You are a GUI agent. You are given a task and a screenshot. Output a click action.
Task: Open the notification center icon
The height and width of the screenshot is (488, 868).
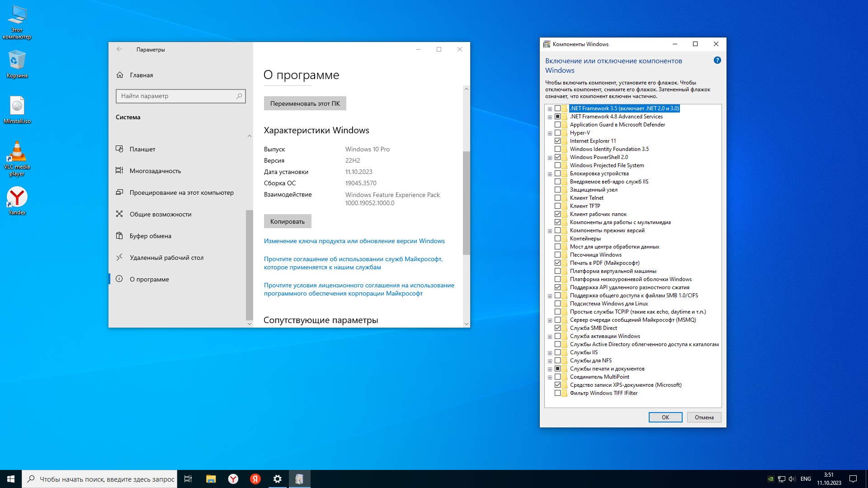click(x=853, y=479)
